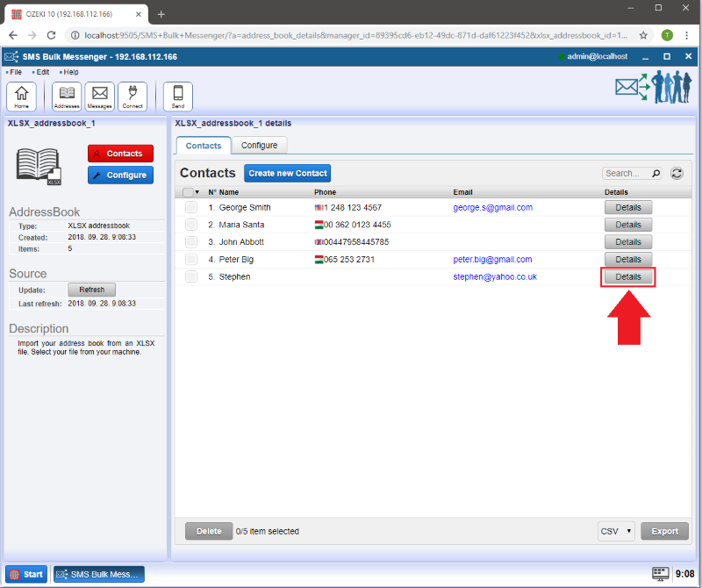
Task: Select the Maria Santa checkbox
Action: (x=190, y=225)
